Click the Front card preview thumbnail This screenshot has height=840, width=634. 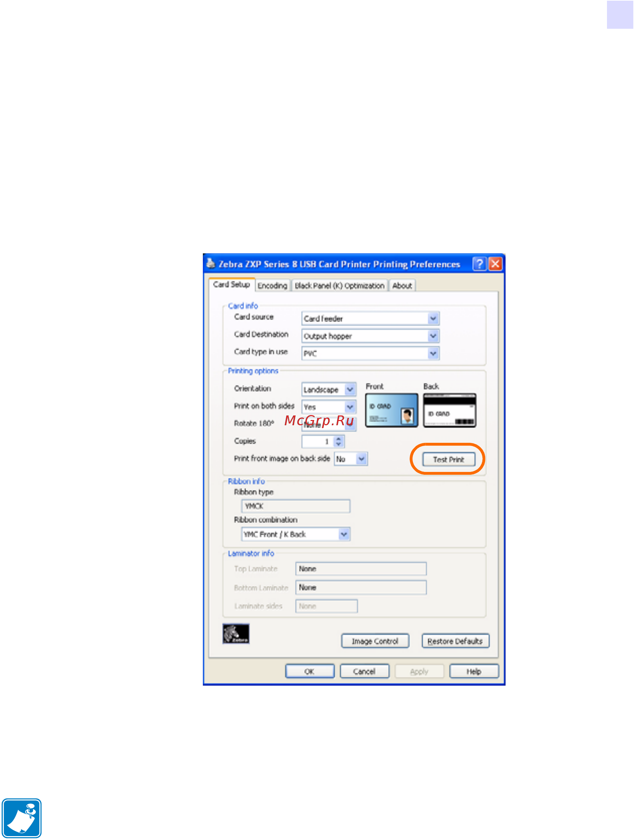coord(391,411)
